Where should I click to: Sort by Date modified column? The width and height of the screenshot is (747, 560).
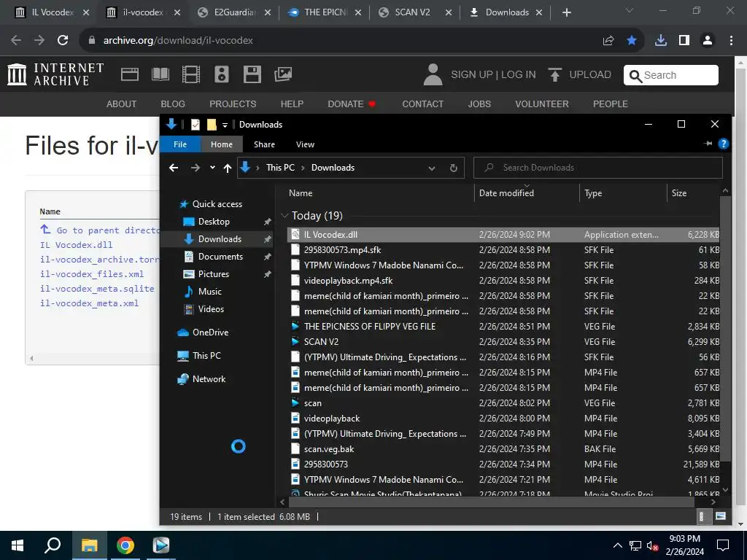point(506,192)
